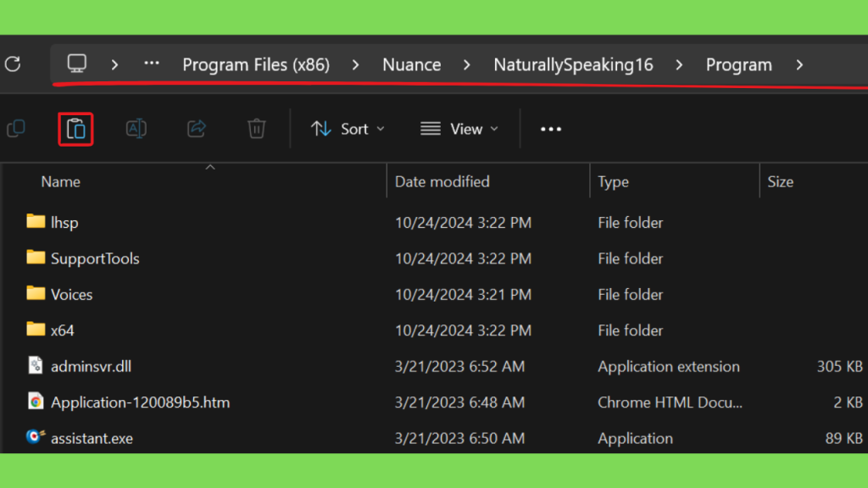
Task: Select the assistant.exe file name
Action: click(x=92, y=438)
